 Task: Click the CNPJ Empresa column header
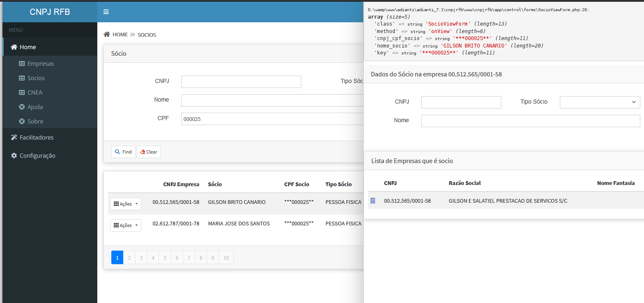[181, 185]
